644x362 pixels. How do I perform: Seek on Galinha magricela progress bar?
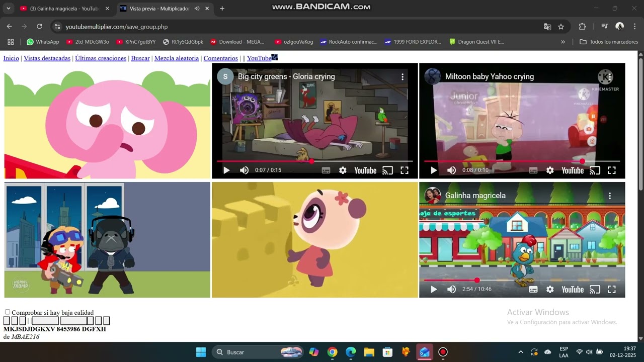coord(522,281)
